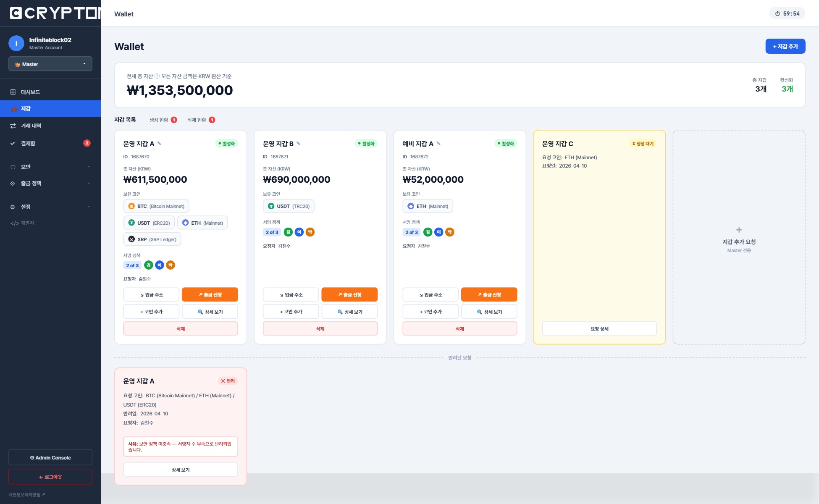Switch to the 지갑 목록 tab
819x504 pixels.
click(x=125, y=120)
